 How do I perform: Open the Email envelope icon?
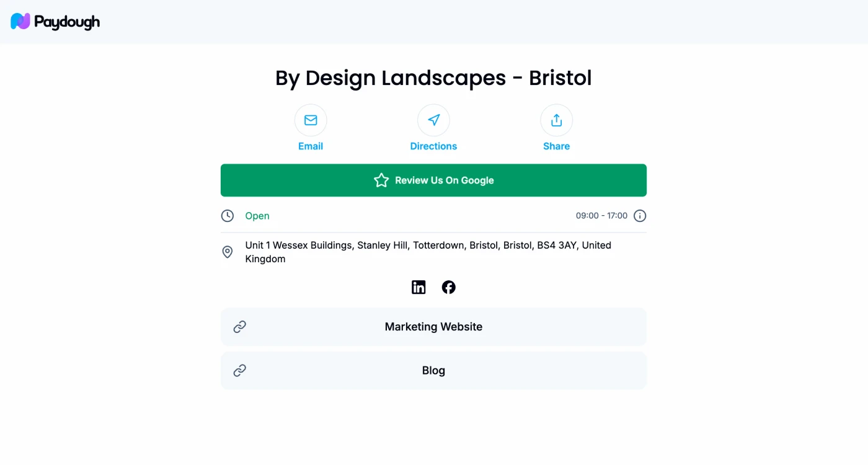click(311, 120)
